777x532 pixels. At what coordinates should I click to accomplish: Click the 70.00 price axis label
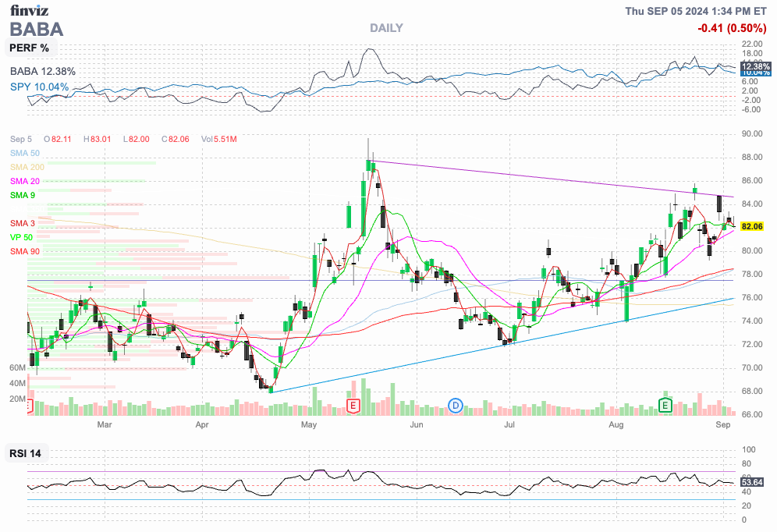click(x=752, y=367)
